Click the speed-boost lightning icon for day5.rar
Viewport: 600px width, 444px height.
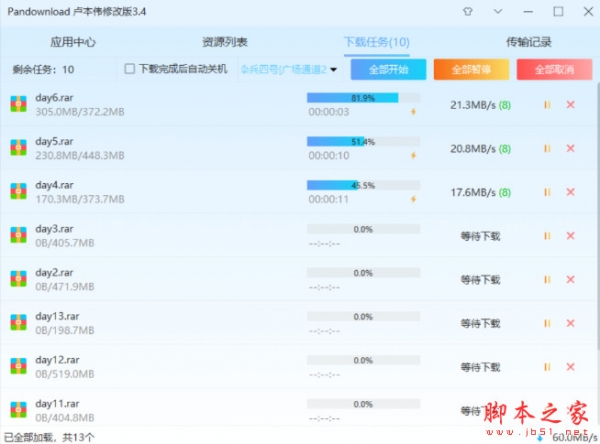[x=413, y=155]
